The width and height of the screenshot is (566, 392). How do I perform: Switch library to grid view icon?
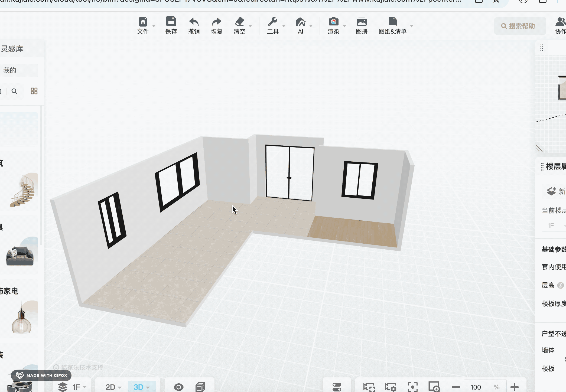point(34,91)
